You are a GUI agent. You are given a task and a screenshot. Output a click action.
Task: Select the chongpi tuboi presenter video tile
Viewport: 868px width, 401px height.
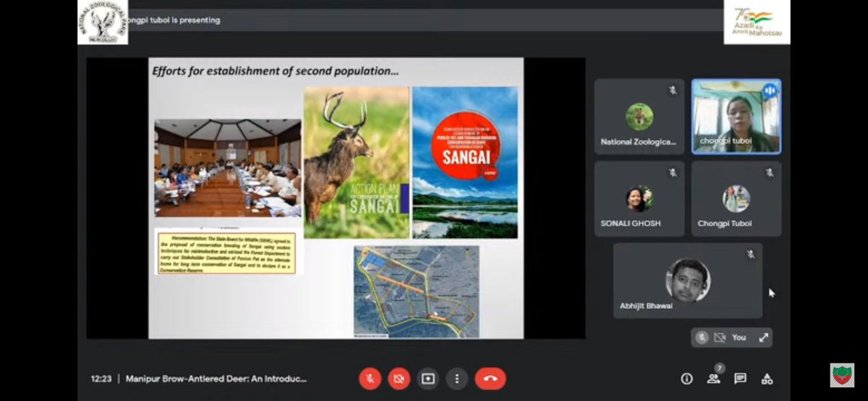[x=736, y=117]
